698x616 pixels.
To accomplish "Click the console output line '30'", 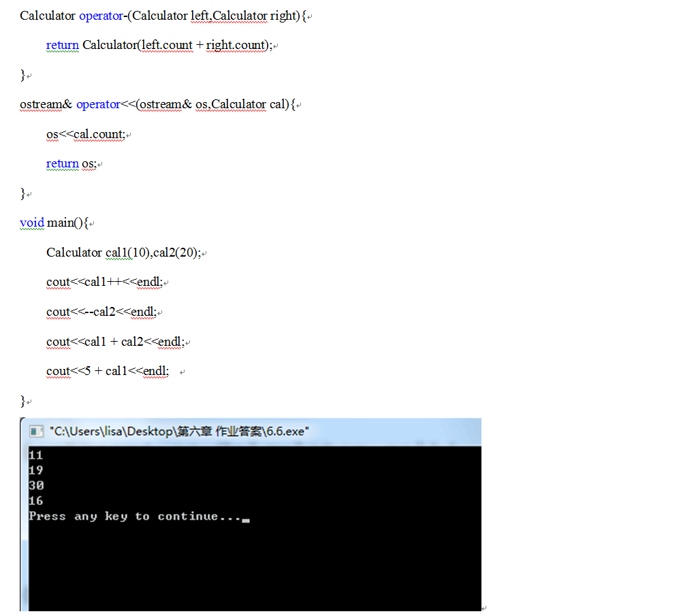I will [36, 486].
